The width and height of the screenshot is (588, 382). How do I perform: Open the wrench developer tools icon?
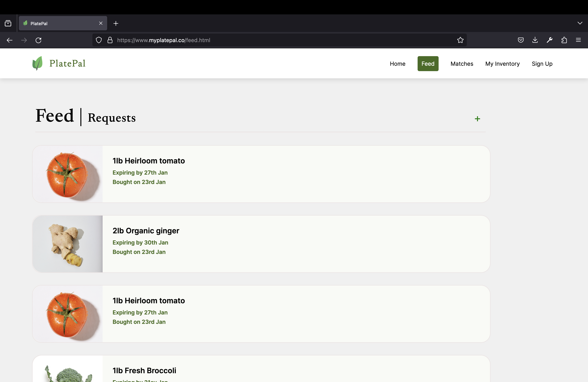(549, 40)
